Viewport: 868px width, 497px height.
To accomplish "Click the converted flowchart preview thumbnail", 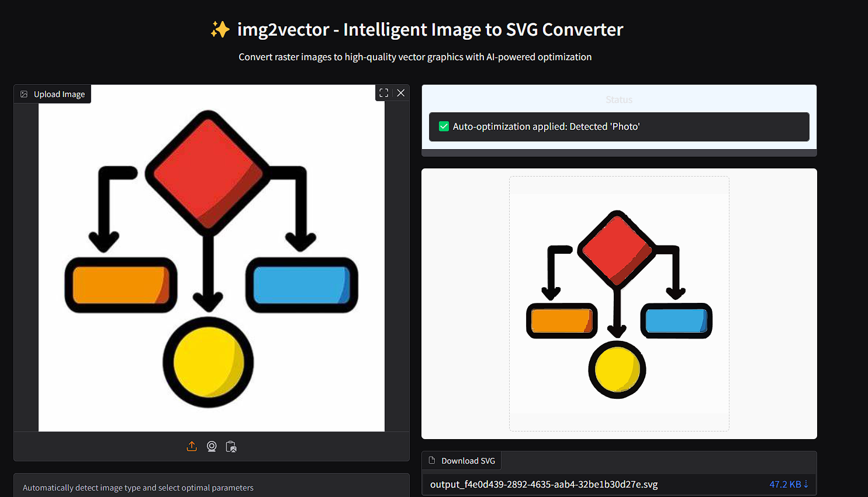I will 619,303.
